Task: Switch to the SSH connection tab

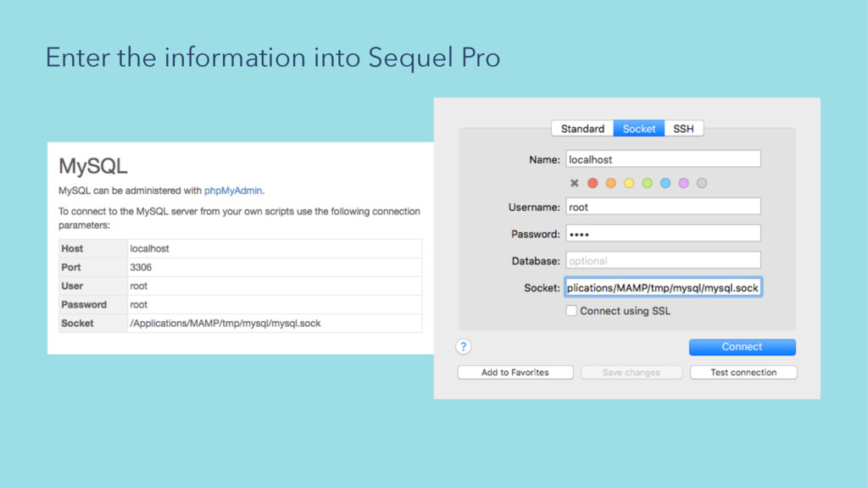Action: [684, 129]
